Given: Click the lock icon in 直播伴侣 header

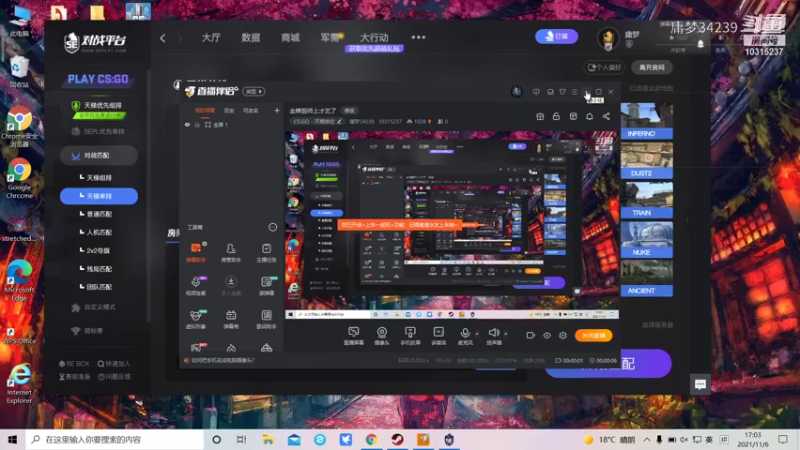Looking at the screenshot, I should click(556, 116).
